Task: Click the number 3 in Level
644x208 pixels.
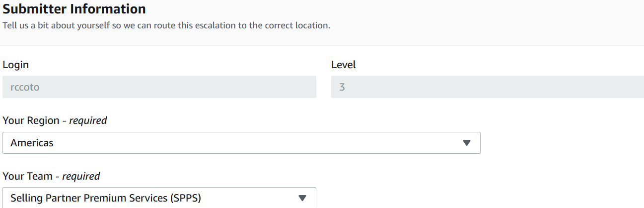Action: point(342,87)
